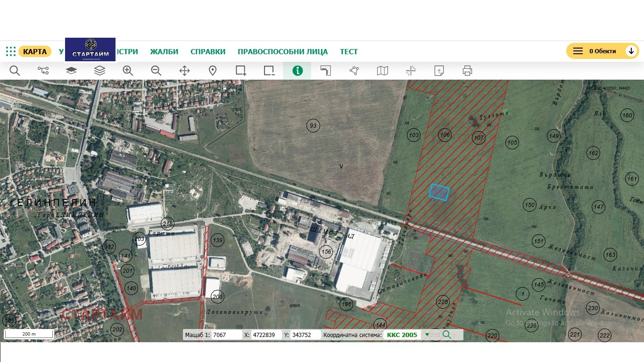Expand the ККС 2005 coordinate system dropdown
This screenshot has width=644, height=362.
point(427,335)
